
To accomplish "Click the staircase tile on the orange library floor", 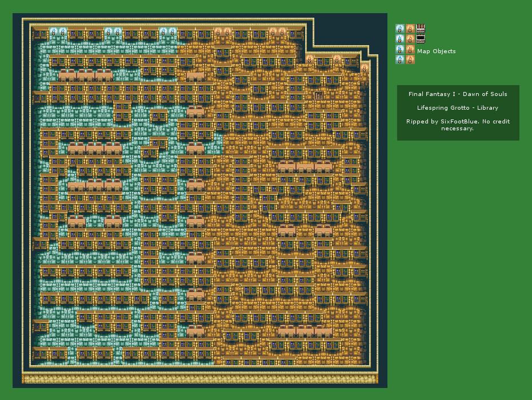I will point(319,95).
